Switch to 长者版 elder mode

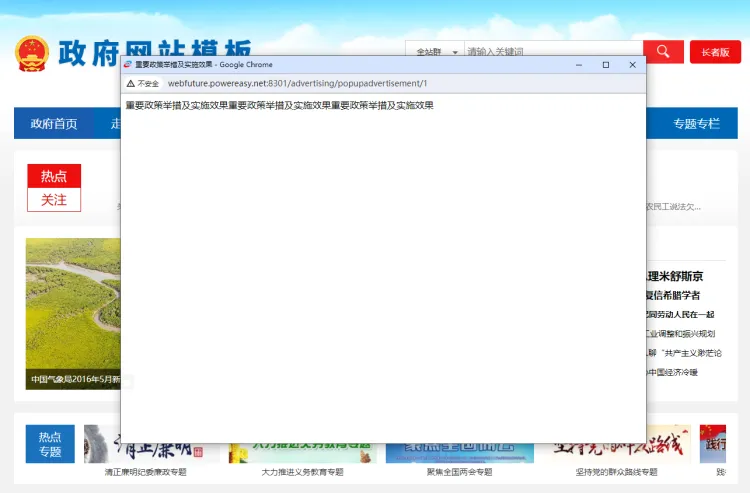click(x=715, y=52)
